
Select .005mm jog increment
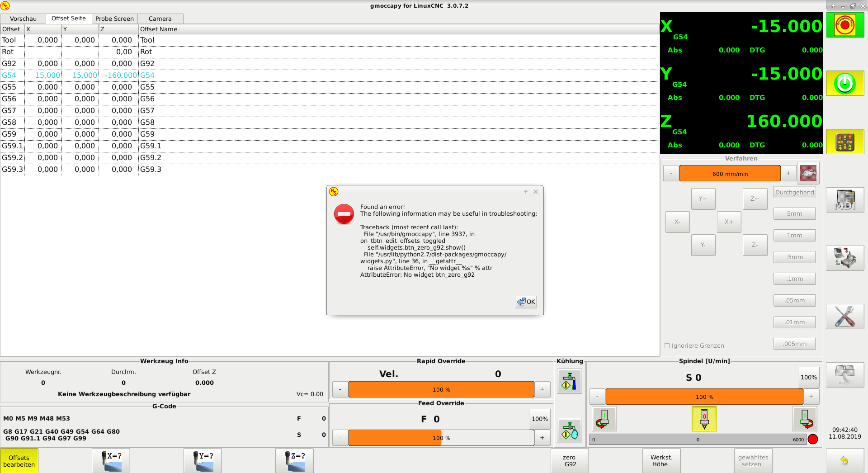pos(795,344)
